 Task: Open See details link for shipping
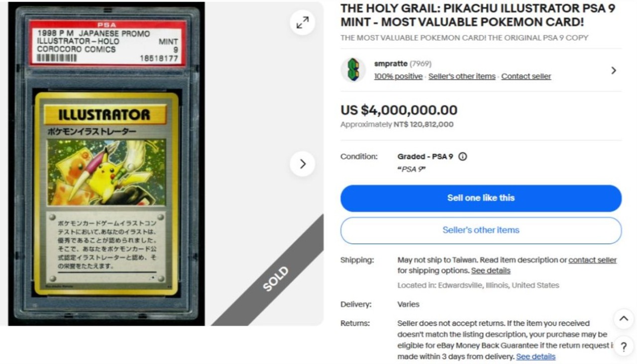click(491, 271)
